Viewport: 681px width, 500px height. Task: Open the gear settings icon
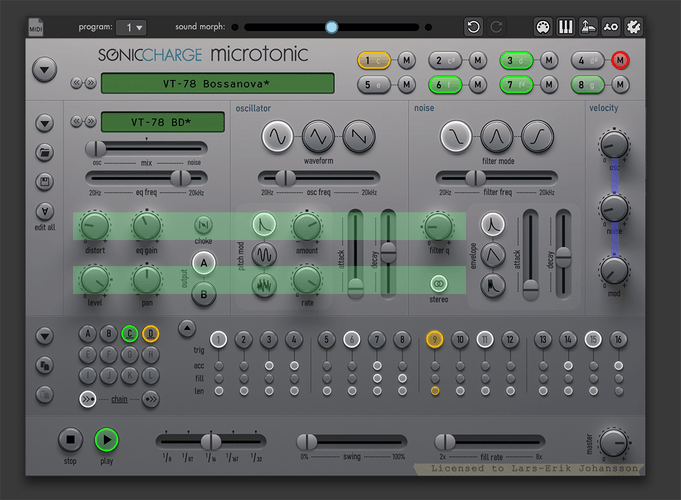633,27
